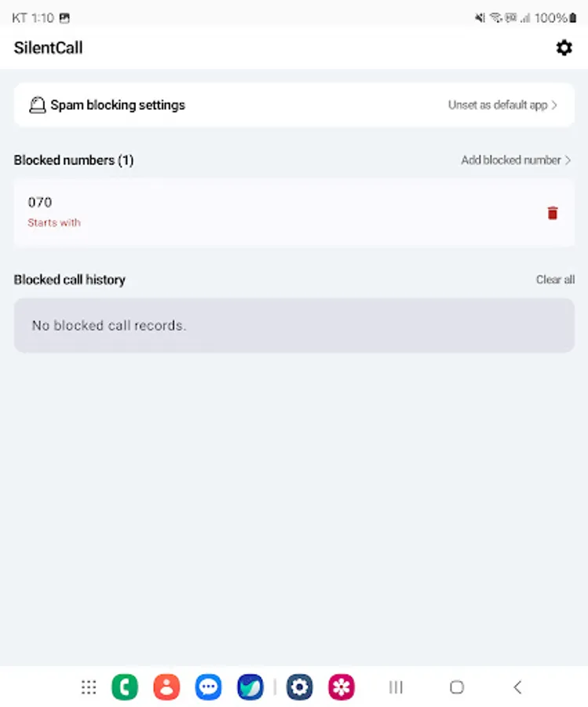Screen dimensions: 588x707
Task: Open the app drawer grid icon
Action: tap(89, 687)
